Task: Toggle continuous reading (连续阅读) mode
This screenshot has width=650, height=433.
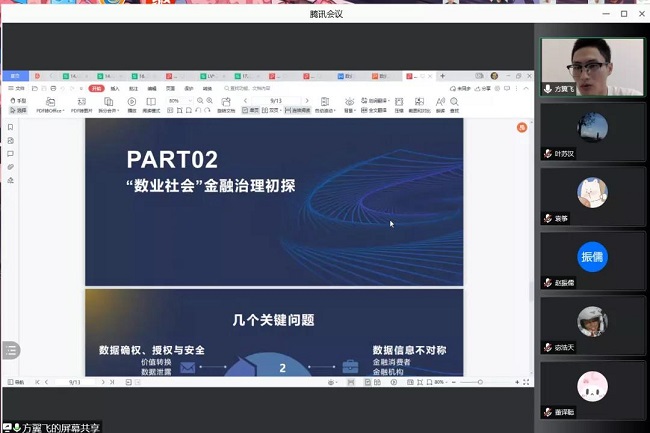Action: pos(297,110)
